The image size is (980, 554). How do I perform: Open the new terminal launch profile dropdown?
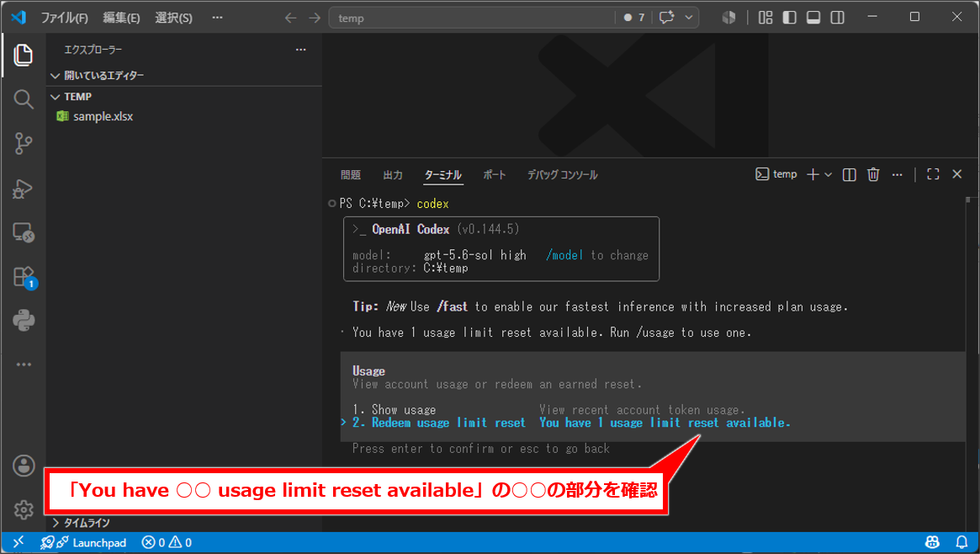(828, 174)
